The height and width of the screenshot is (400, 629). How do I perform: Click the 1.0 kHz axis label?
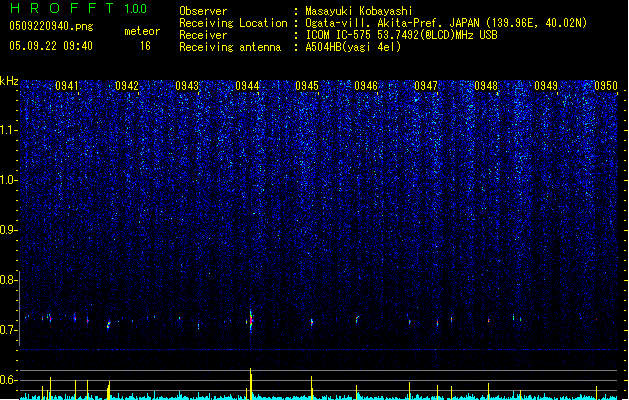tap(9, 180)
